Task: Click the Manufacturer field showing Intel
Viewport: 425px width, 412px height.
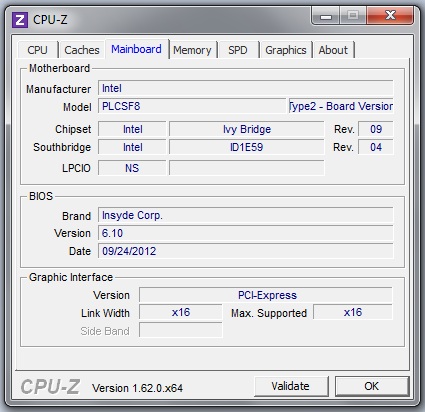Action: click(x=246, y=88)
